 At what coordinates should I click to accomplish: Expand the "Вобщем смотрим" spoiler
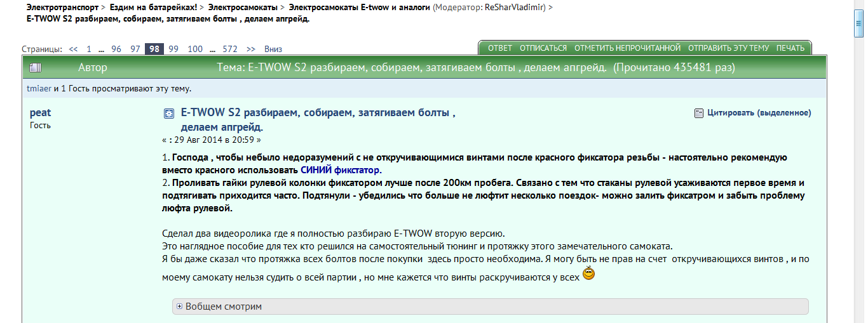(x=180, y=307)
